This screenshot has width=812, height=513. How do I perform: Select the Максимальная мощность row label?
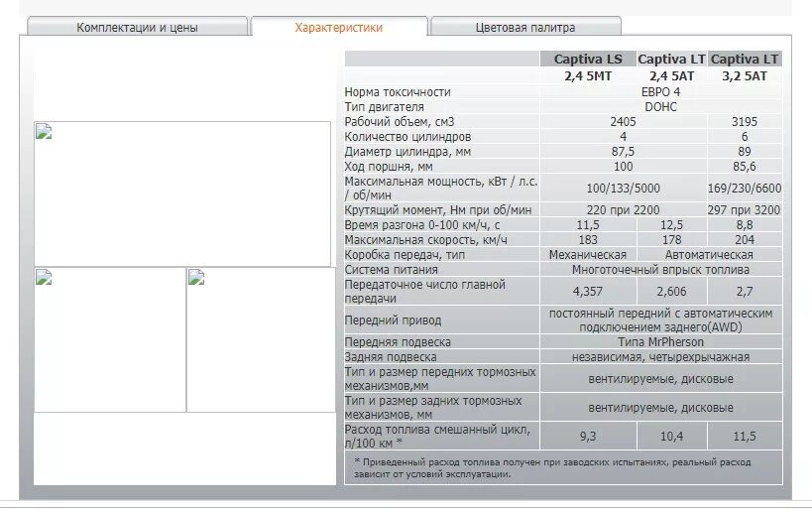pyautogui.click(x=441, y=189)
